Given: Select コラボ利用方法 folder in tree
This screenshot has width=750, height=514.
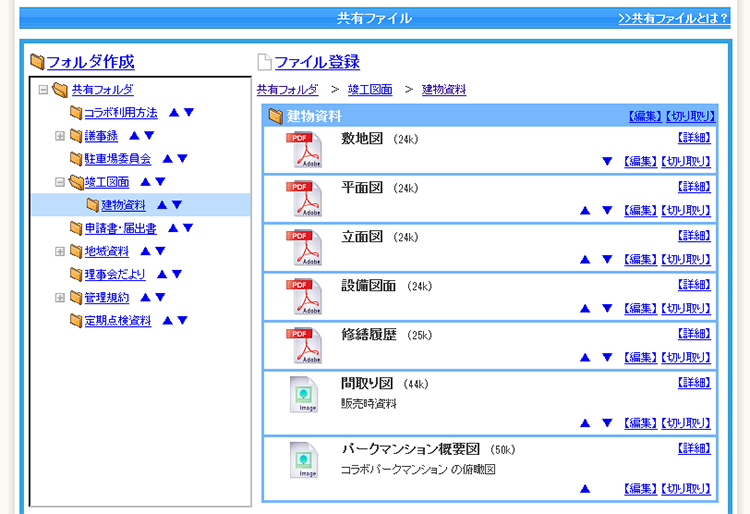Looking at the screenshot, I should tap(121, 112).
